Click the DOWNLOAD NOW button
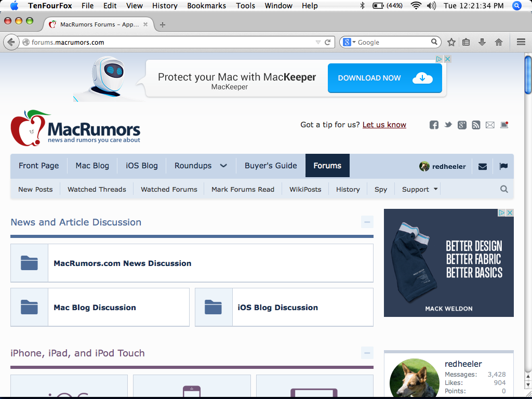This screenshot has height=399, width=532. (x=385, y=78)
